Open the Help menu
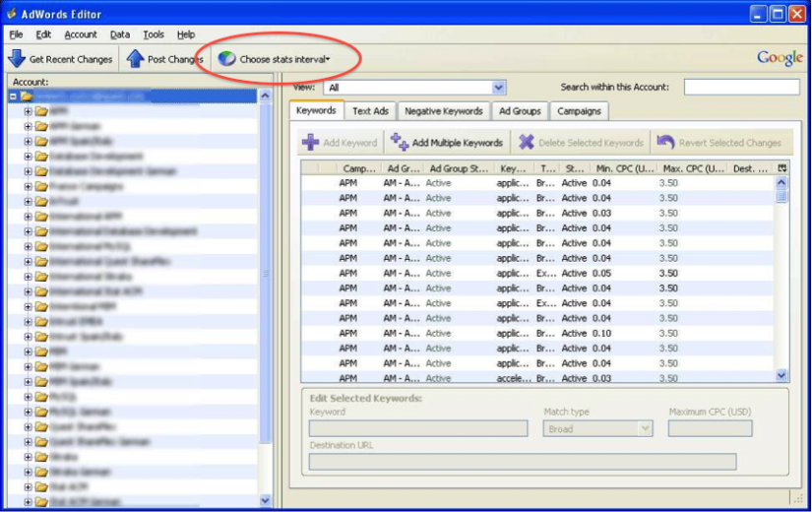The height and width of the screenshot is (512, 812). (186, 34)
